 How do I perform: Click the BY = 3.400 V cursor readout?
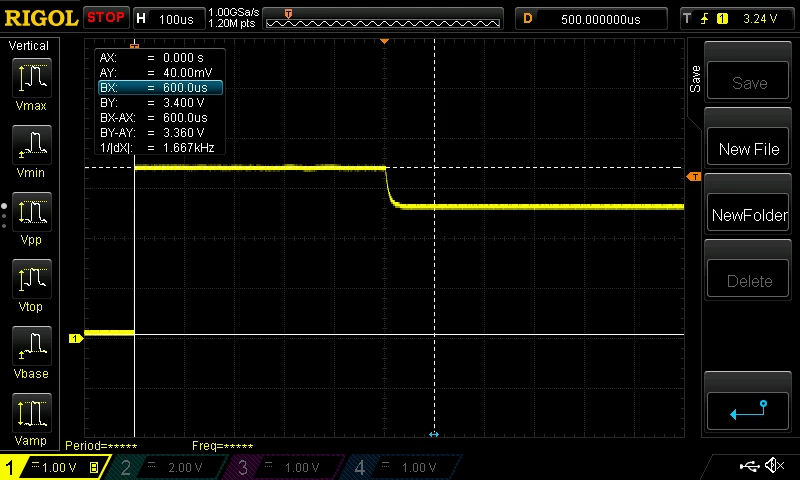[160, 103]
